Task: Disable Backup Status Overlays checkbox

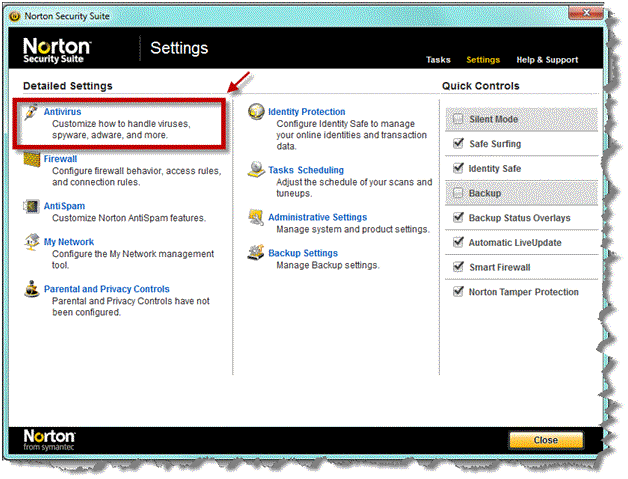Action: pos(458,217)
